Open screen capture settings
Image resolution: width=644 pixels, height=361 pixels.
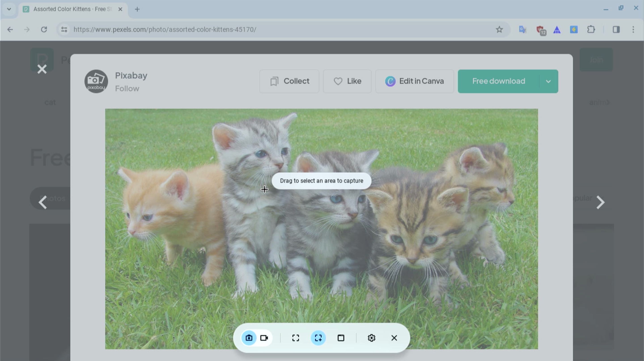[372, 338]
